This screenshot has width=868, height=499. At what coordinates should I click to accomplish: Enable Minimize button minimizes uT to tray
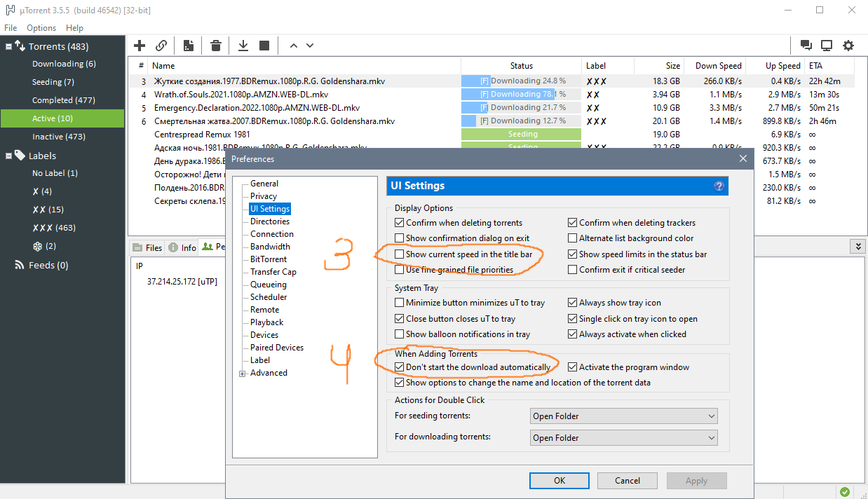pos(400,303)
